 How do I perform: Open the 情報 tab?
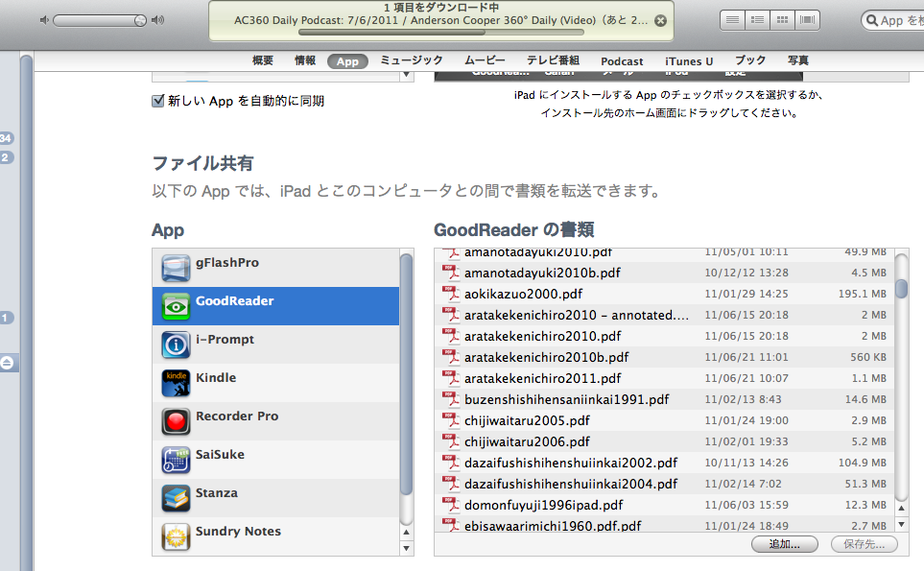[305, 60]
